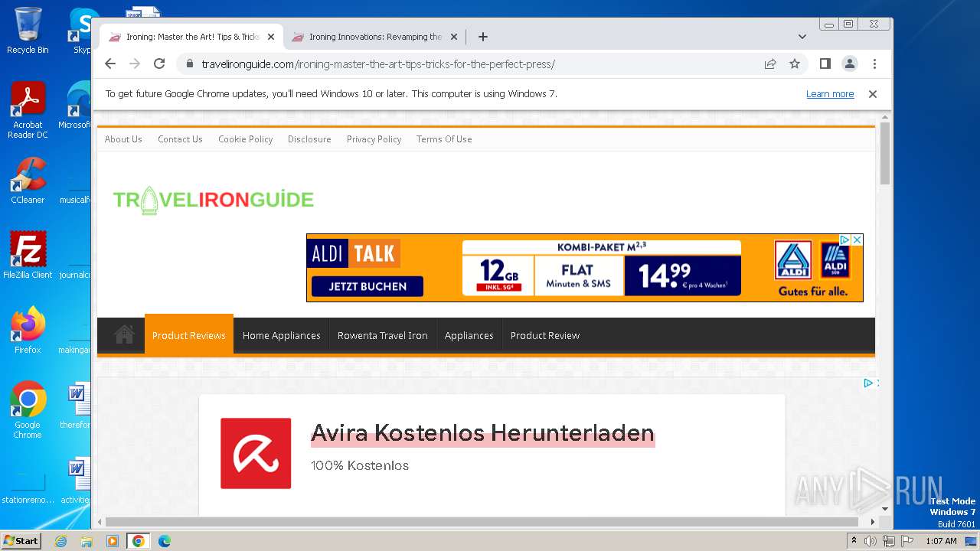Click Chrome icon in taskbar
Image resolution: width=980 pixels, height=551 pixels.
pos(138,541)
